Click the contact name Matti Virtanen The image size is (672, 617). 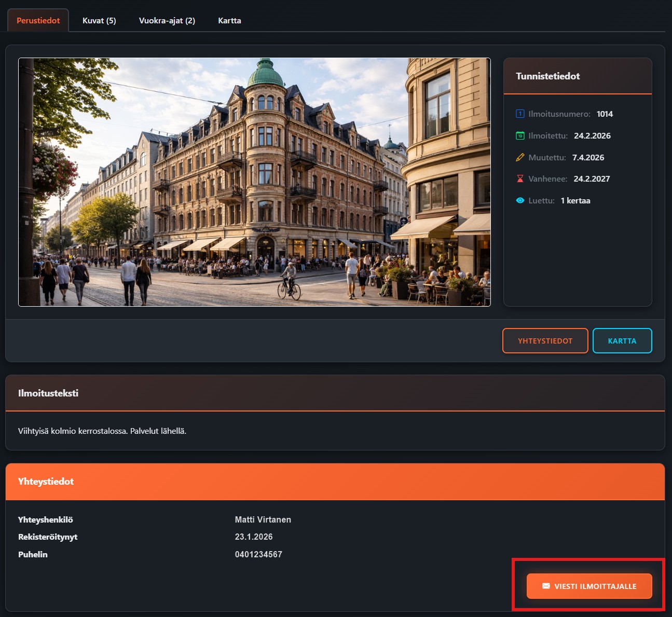[x=263, y=519]
